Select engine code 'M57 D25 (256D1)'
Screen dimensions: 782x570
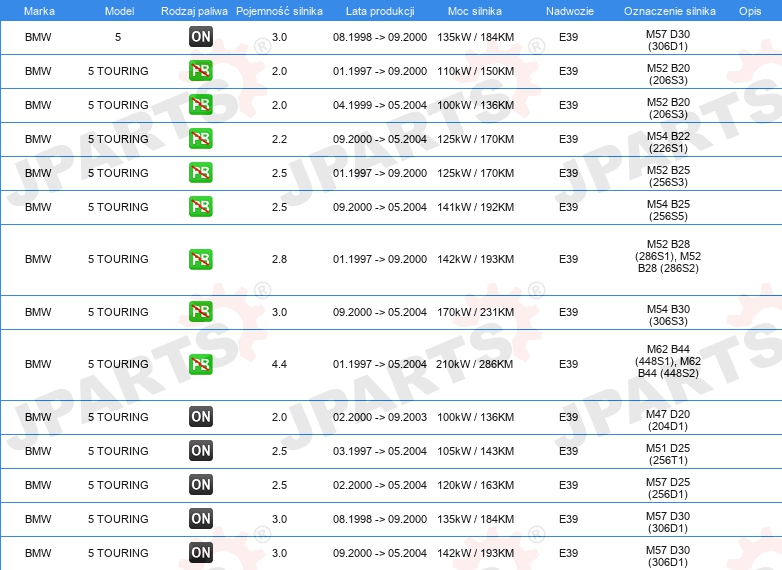click(668, 488)
